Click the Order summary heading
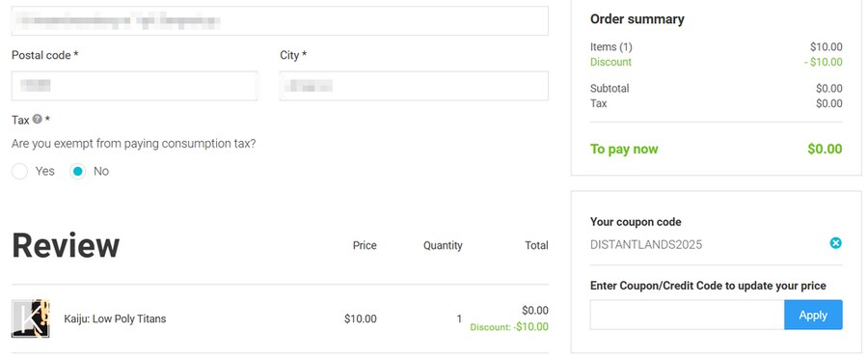The image size is (868, 360). coord(637,19)
